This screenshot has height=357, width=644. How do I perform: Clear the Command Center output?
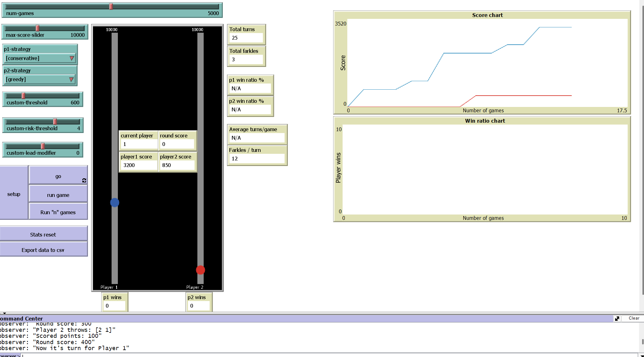point(634,318)
